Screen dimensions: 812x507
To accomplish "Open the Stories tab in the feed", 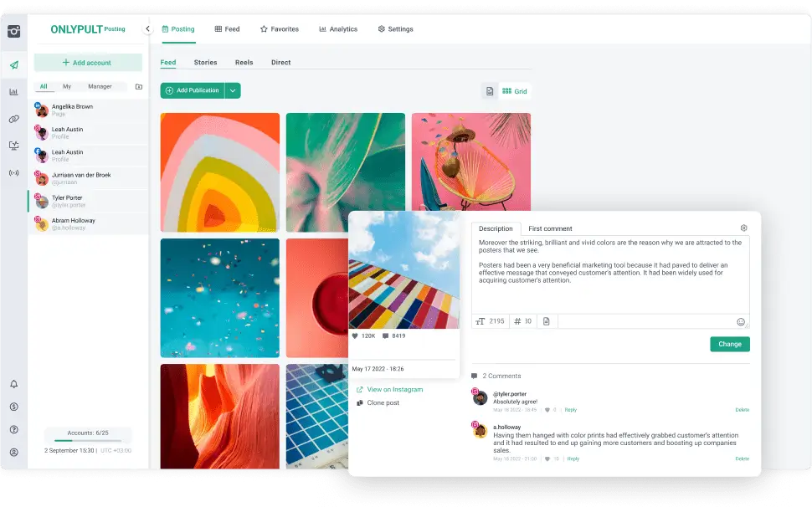I will tap(205, 62).
